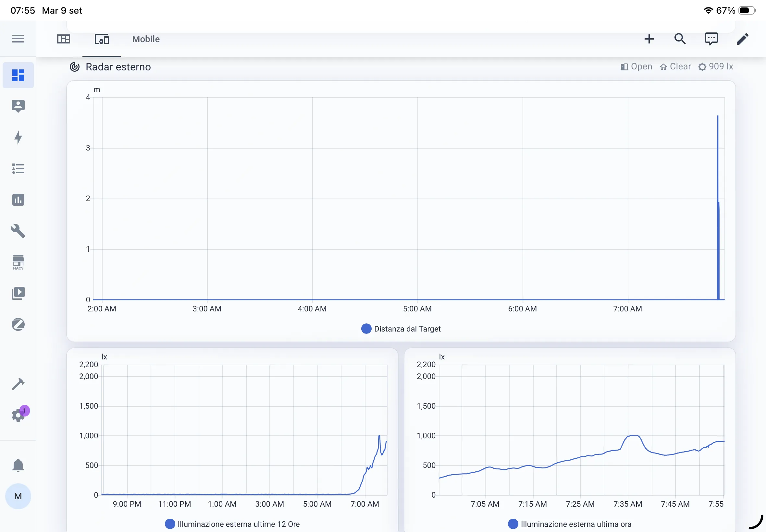Open the Logbook list icon
Screen dimensions: 766x532
pos(18,169)
